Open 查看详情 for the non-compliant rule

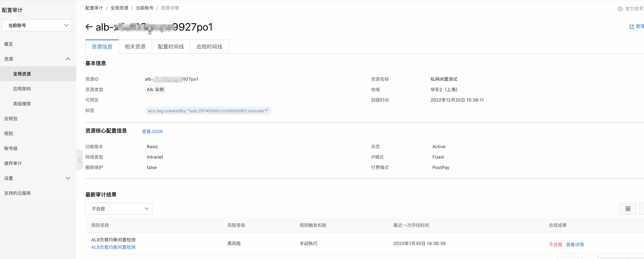[575, 244]
